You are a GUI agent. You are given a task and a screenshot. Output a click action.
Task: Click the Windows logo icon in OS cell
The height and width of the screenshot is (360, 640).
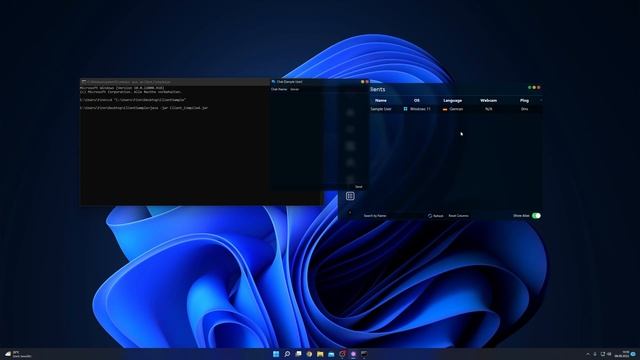point(405,109)
